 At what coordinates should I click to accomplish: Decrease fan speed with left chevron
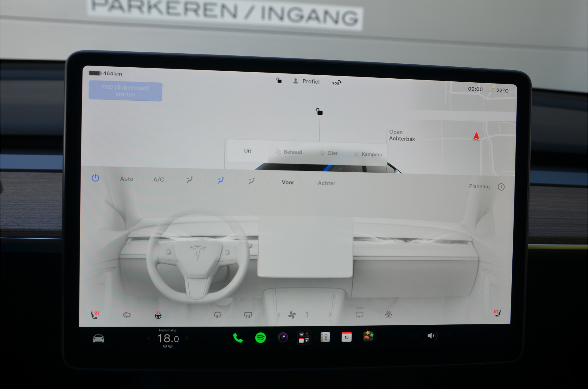[279, 315]
